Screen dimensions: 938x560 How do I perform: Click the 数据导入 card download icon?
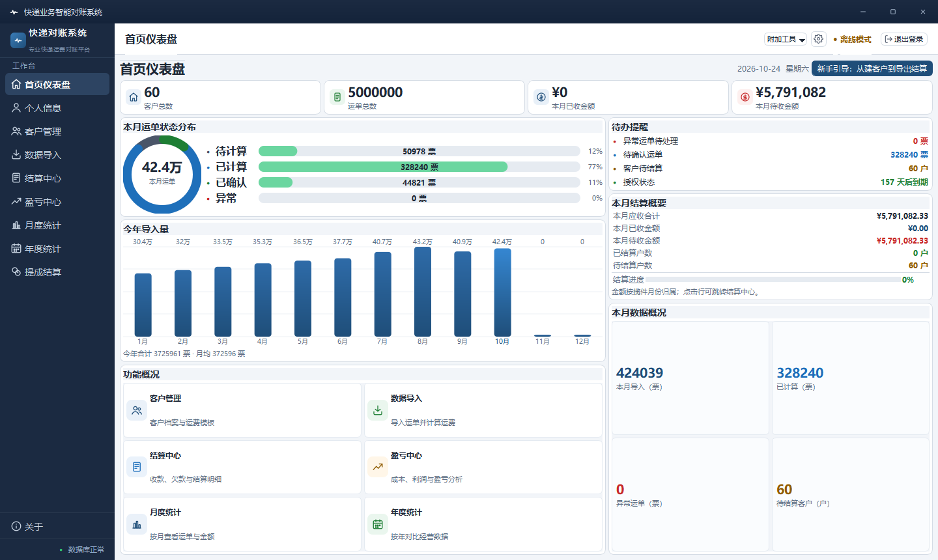pos(378,410)
